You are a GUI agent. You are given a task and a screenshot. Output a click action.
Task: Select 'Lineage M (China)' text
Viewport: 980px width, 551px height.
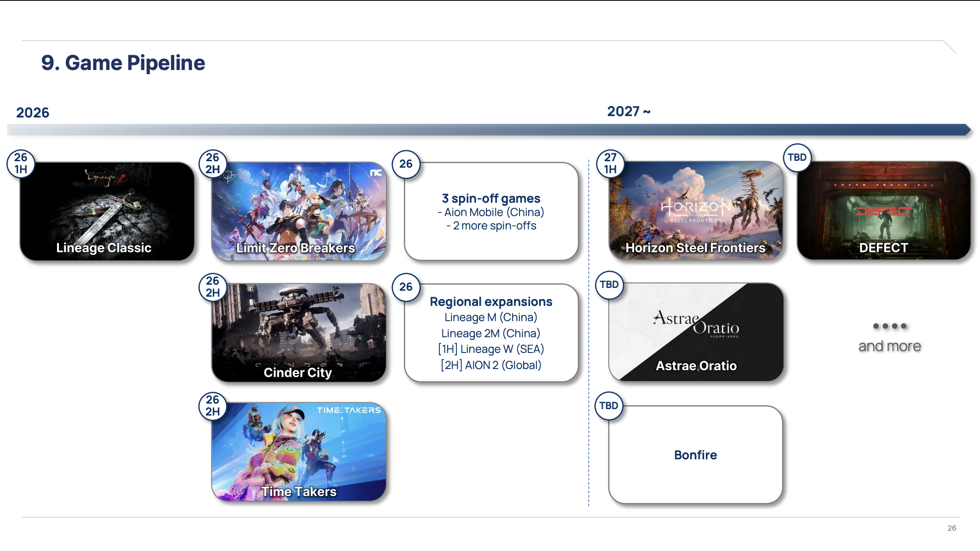491,317
